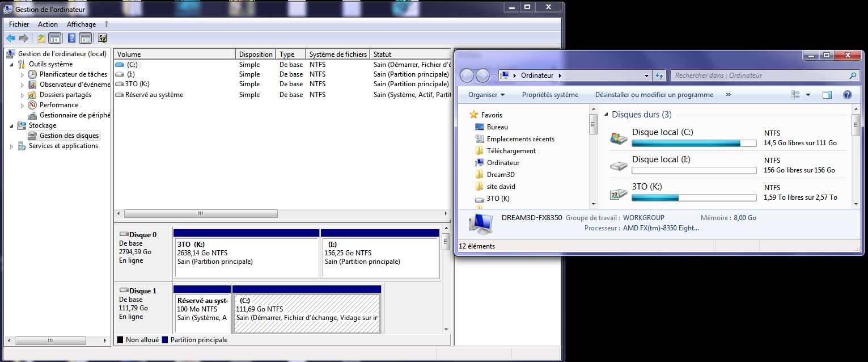
Task: Select the Disque local (C:) drive icon
Action: [619, 138]
